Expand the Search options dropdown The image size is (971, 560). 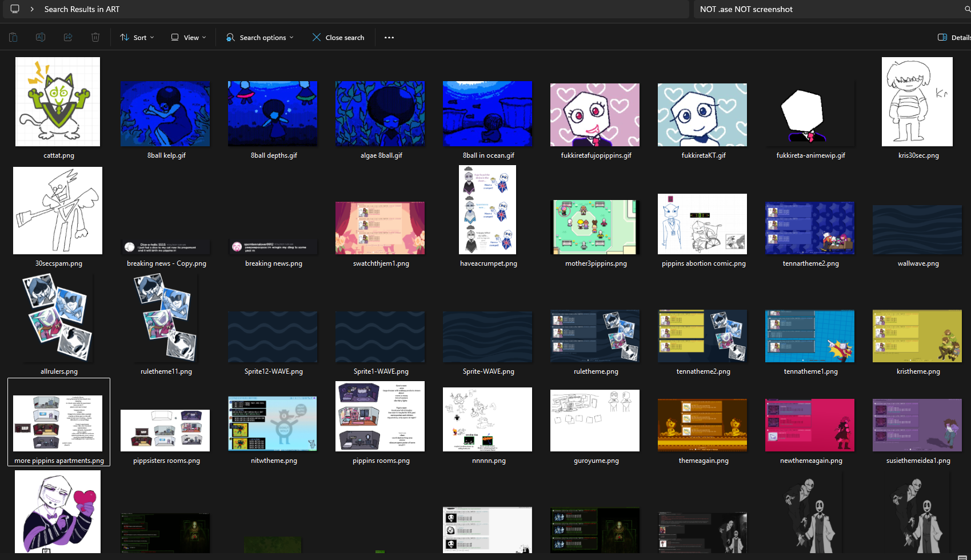pyautogui.click(x=260, y=38)
